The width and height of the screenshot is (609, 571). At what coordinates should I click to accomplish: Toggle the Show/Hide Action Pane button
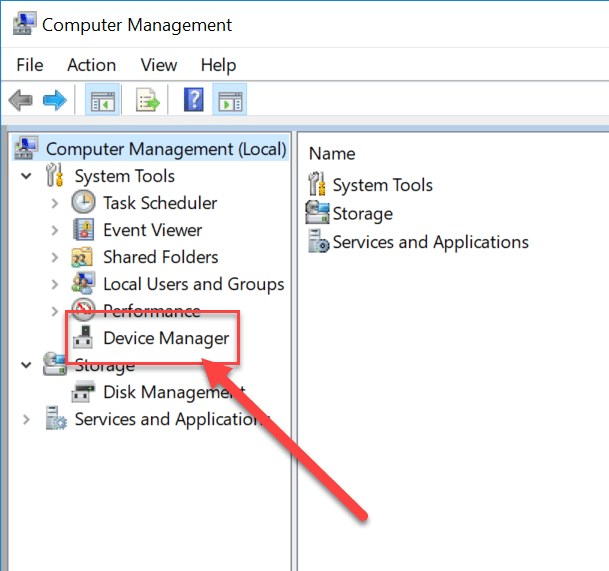pyautogui.click(x=231, y=100)
